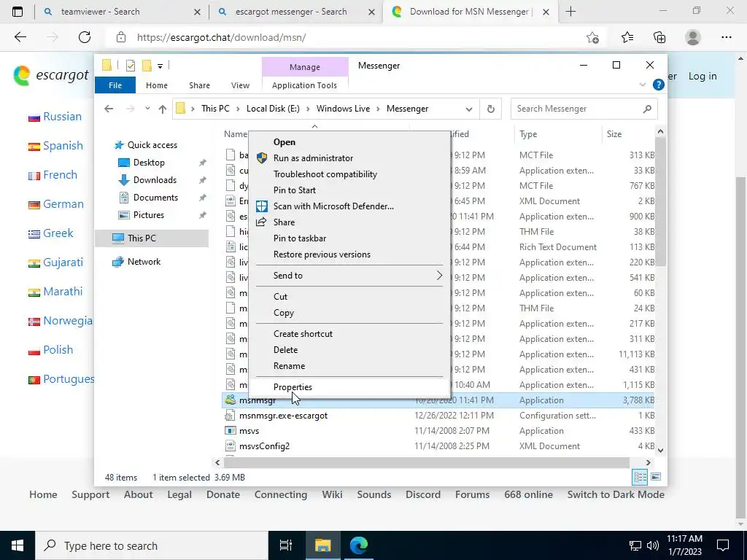Choose Scan with Microsoft Defender
The width and height of the screenshot is (747, 560).
click(333, 206)
